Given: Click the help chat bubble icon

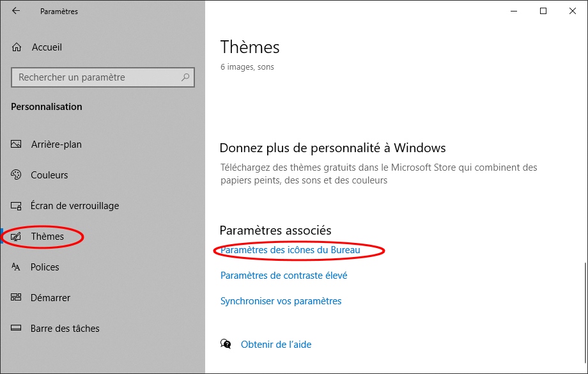Looking at the screenshot, I should (226, 343).
